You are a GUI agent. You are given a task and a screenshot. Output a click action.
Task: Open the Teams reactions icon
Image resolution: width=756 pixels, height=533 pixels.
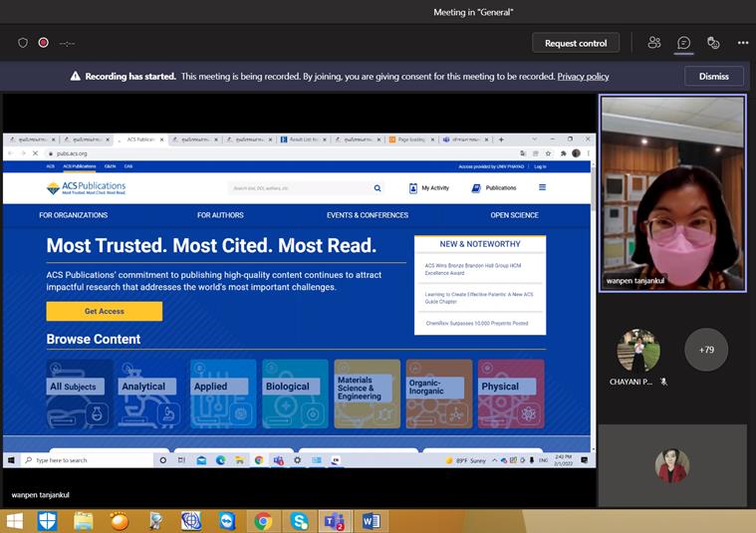pyautogui.click(x=713, y=43)
